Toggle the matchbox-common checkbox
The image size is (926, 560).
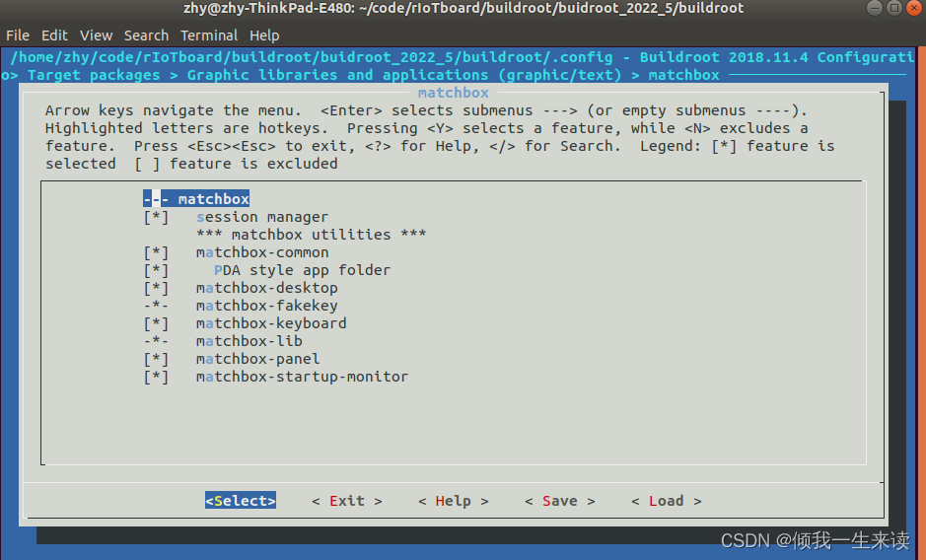[x=156, y=252]
